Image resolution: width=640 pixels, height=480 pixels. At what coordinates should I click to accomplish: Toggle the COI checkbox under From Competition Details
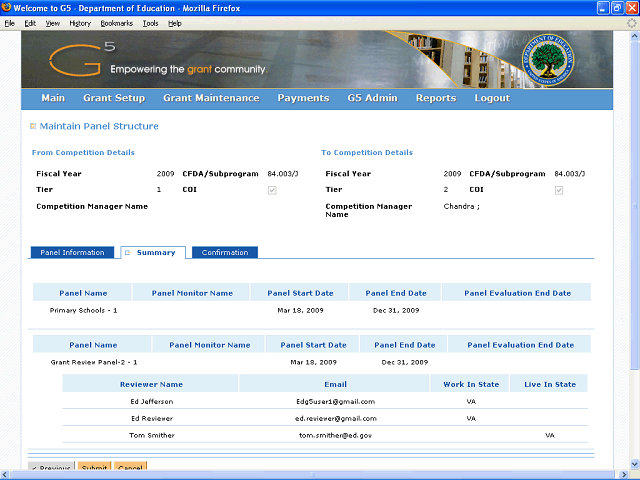tap(272, 190)
